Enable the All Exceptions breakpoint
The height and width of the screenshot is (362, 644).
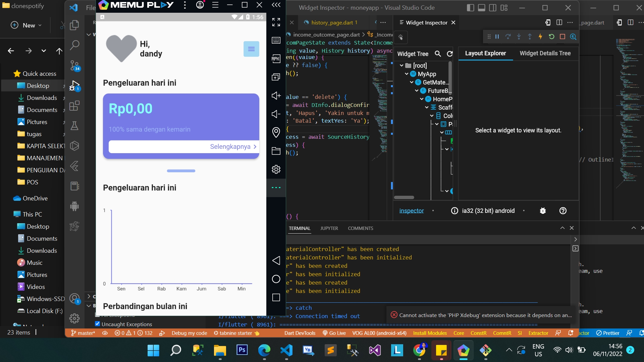tap(97, 315)
